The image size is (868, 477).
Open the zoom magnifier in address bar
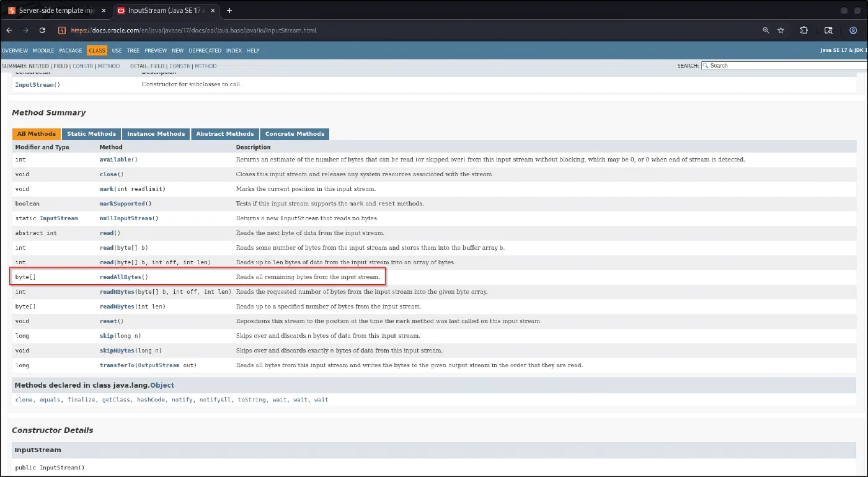(x=766, y=30)
